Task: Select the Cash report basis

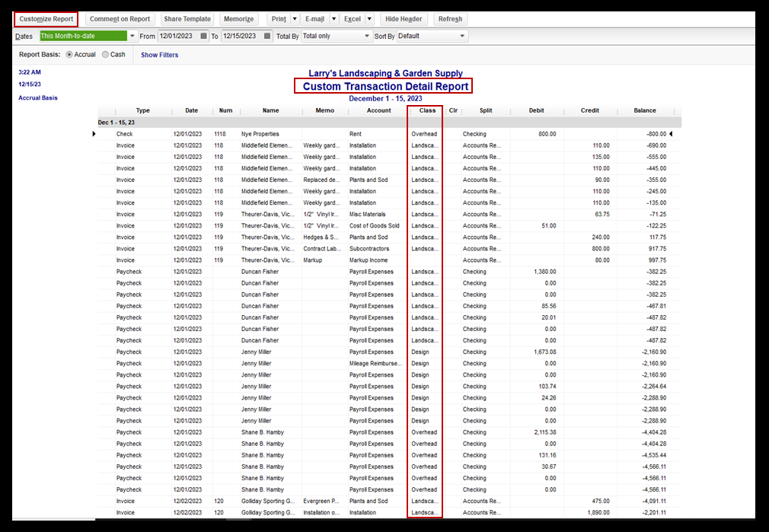Action: 106,55
